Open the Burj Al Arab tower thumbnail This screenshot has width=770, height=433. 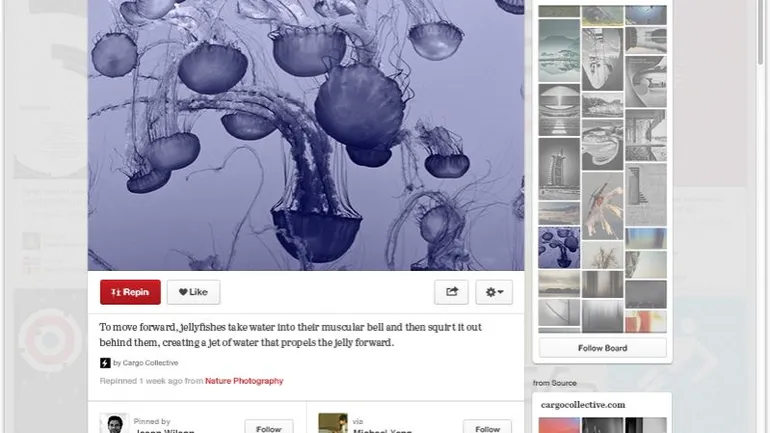pos(559,168)
